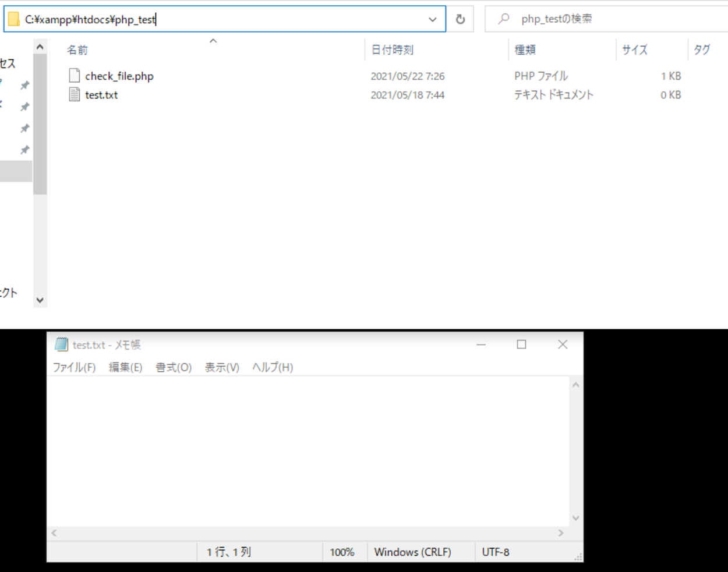
Task: Click the PHP ファイル type cell
Action: coord(541,76)
